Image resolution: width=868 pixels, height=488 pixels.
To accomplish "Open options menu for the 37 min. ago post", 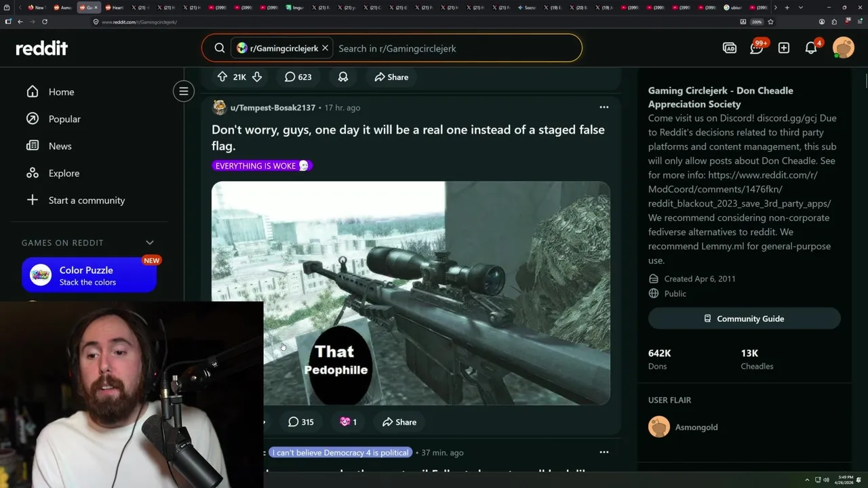I will (604, 452).
